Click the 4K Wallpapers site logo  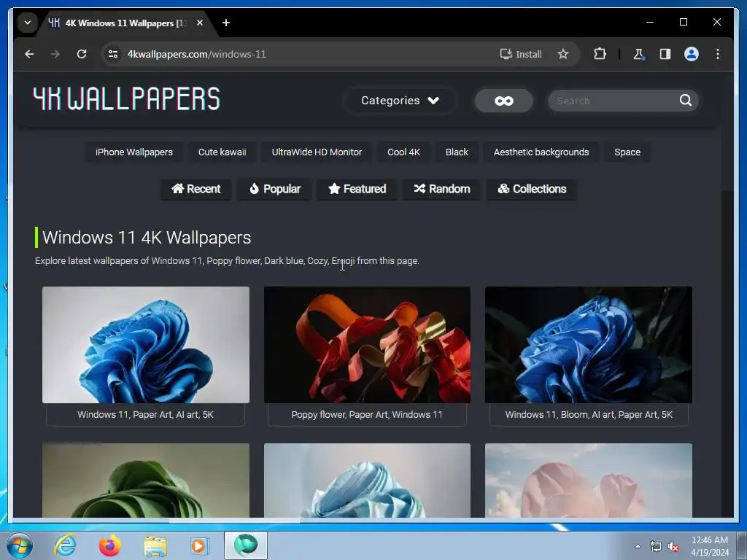(x=126, y=98)
